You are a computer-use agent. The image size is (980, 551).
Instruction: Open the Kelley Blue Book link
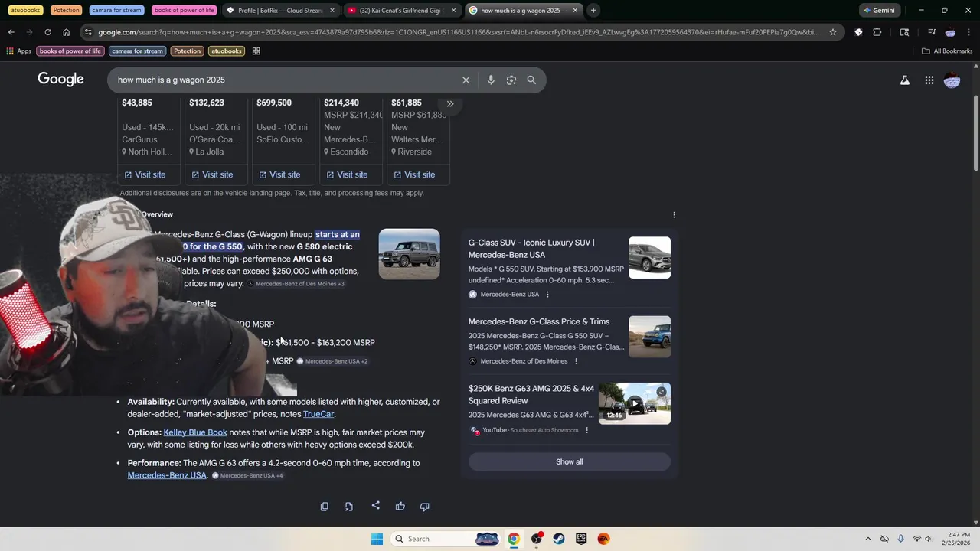[195, 432]
